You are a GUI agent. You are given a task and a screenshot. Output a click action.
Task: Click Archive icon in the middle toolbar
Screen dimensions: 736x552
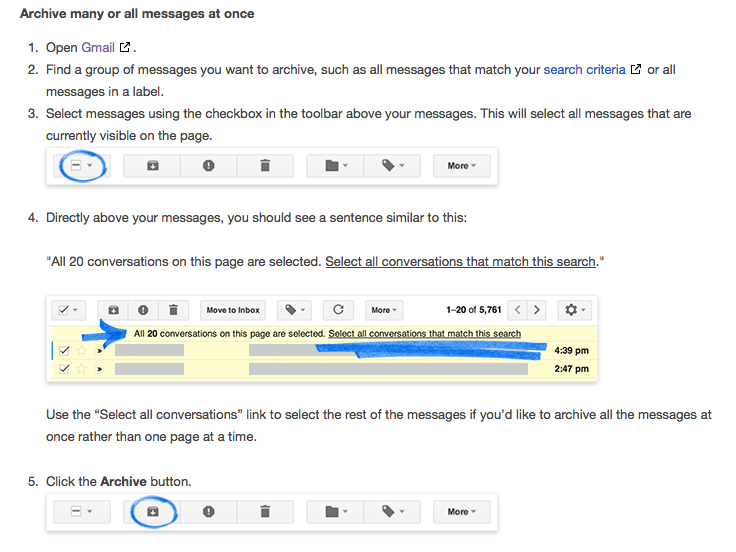coord(113,310)
